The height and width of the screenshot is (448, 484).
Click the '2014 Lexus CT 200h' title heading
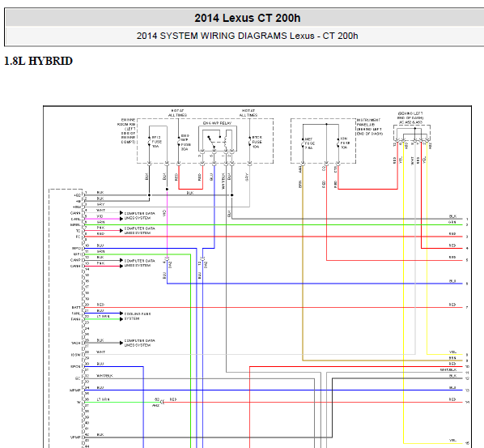pos(247,18)
